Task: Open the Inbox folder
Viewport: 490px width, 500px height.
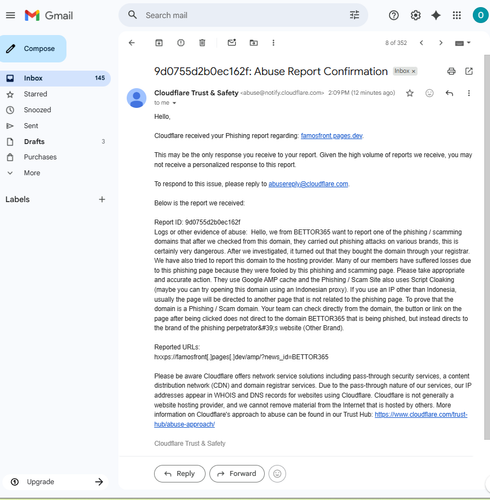Action: pyautogui.click(x=55, y=78)
